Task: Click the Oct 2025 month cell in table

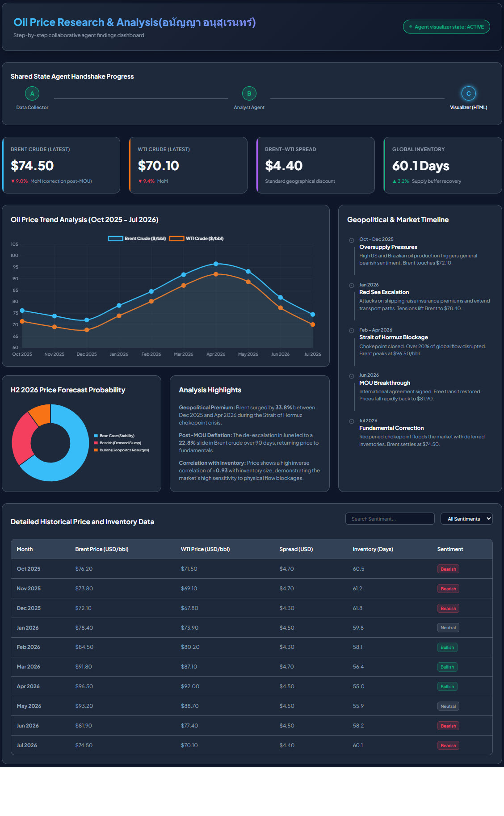Action: (x=29, y=569)
